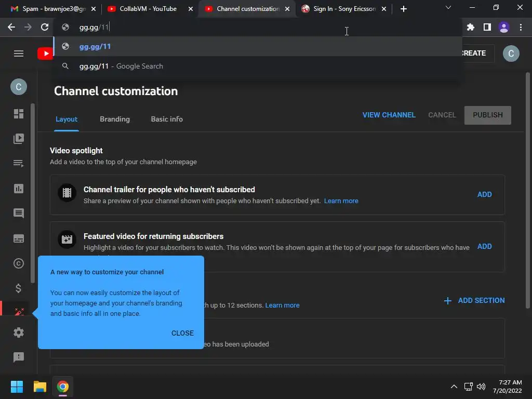Click the Chrome taskbar icon
This screenshot has height=399, width=532.
tap(63, 387)
